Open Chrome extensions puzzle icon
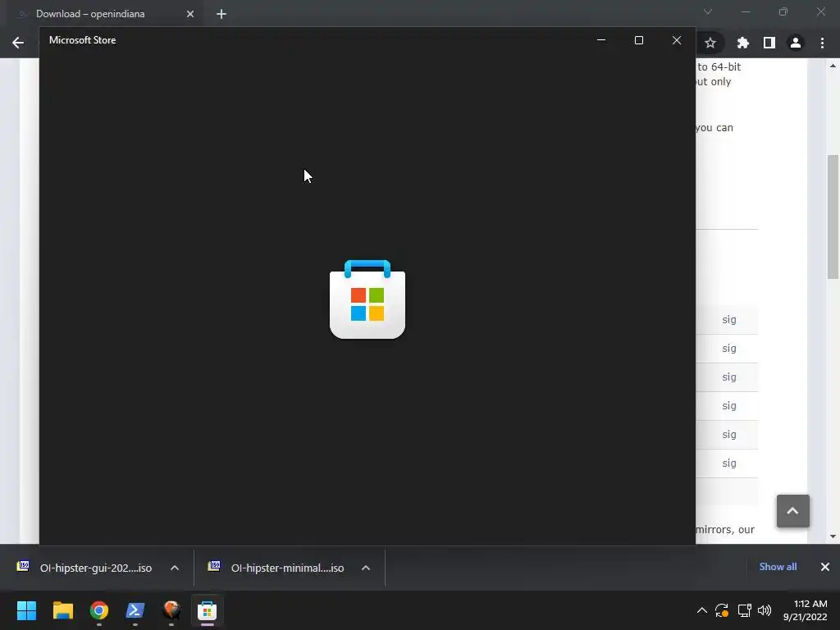 coord(742,43)
